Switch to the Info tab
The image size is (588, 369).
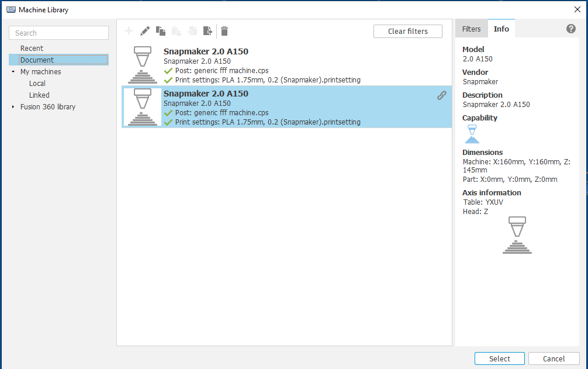tap(501, 29)
